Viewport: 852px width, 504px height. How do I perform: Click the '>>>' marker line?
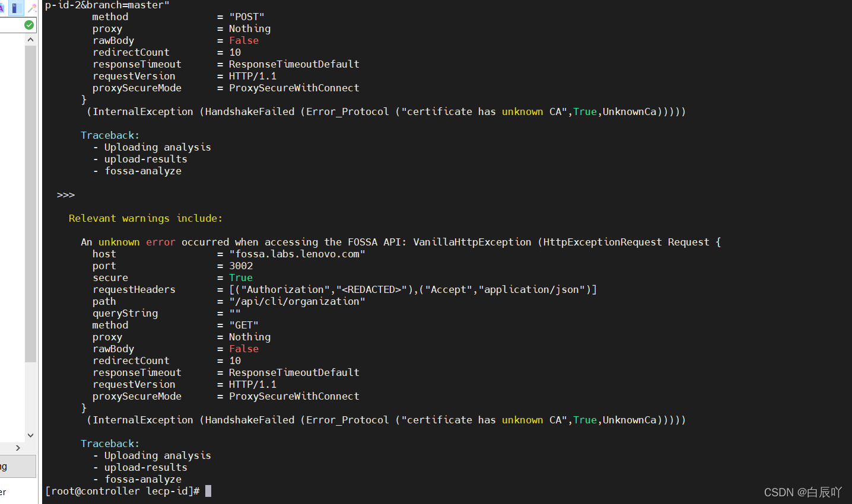click(x=66, y=194)
